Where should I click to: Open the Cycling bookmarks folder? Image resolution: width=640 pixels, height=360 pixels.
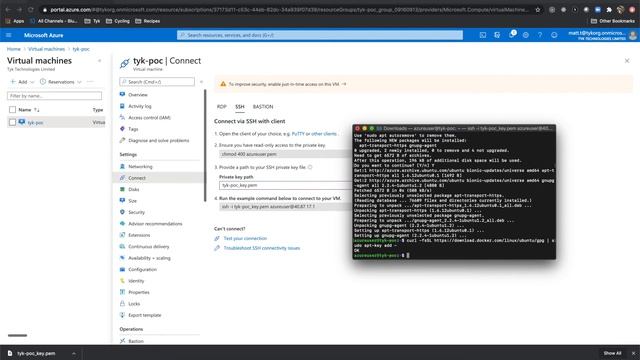[118, 21]
